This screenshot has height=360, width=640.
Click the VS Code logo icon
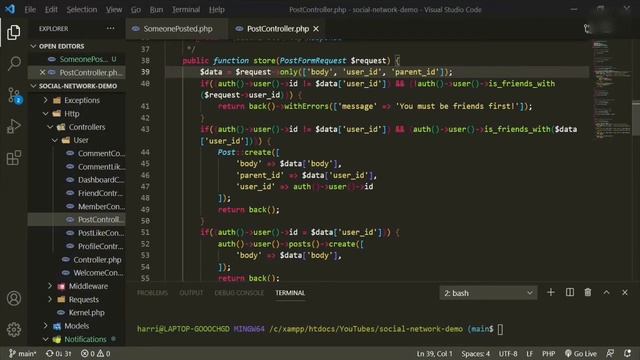[x=10, y=9]
